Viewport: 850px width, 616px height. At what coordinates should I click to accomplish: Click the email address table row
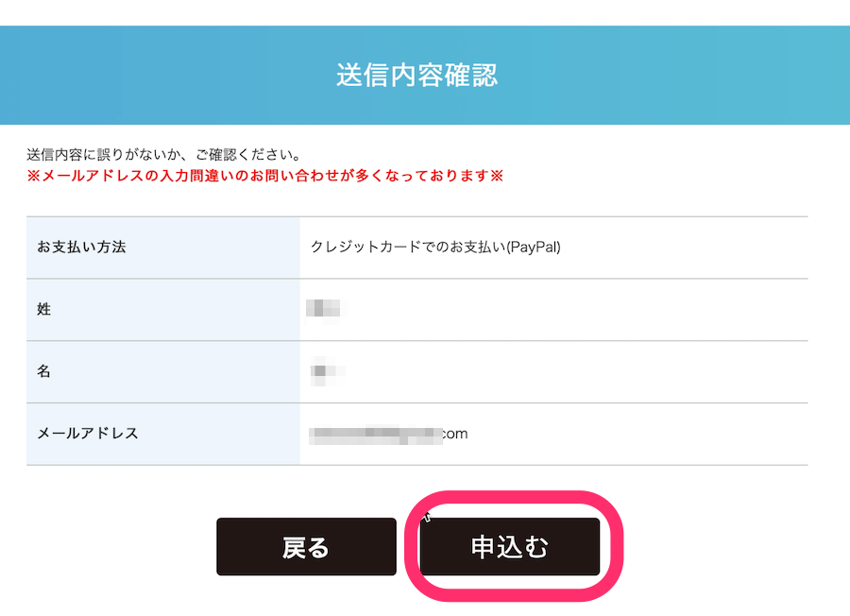[614, 434]
